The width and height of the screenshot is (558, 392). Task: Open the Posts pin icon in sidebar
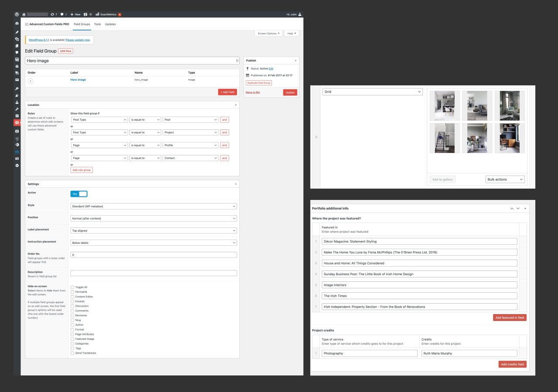pos(16,32)
